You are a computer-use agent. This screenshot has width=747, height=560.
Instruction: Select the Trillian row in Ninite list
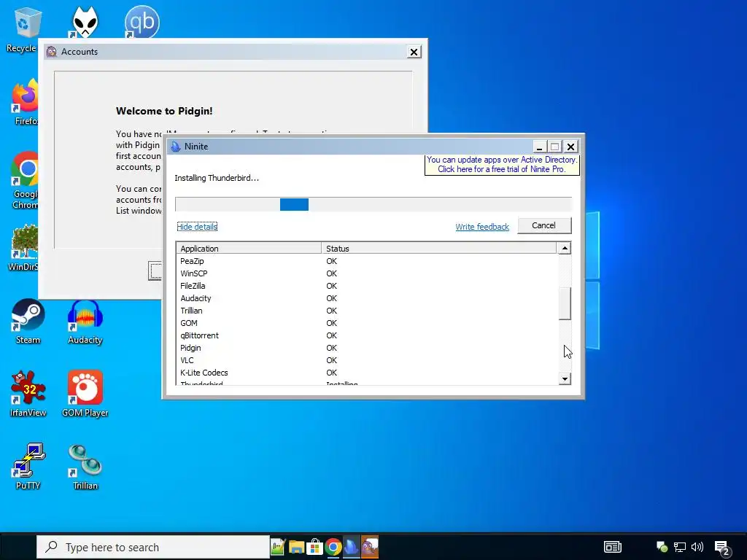click(x=367, y=311)
